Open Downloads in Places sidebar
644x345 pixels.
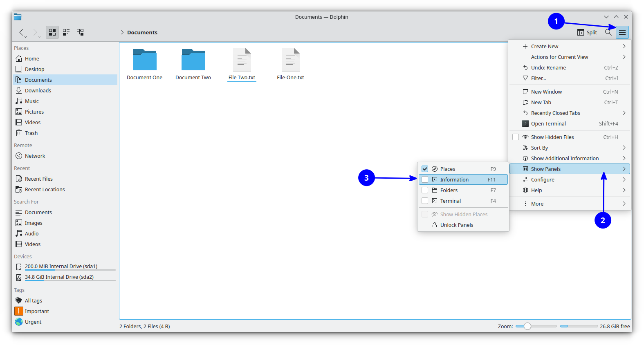tap(38, 90)
